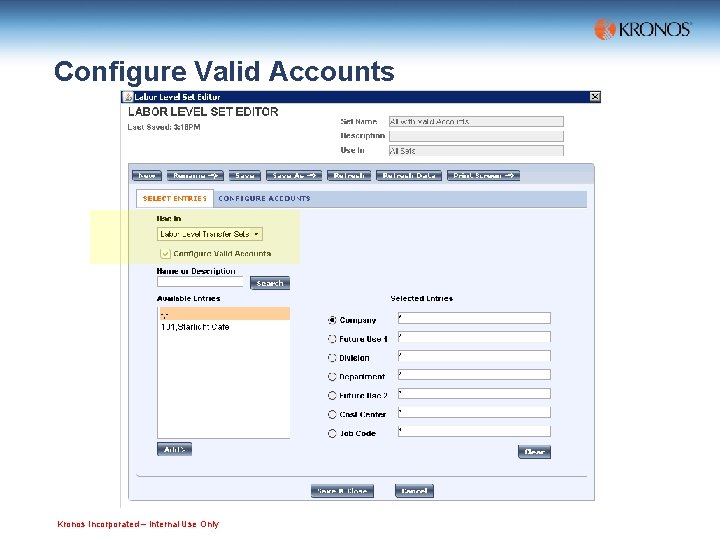The image size is (720, 540).
Task: Switch to the Configure Accounts tab
Action: tap(264, 198)
